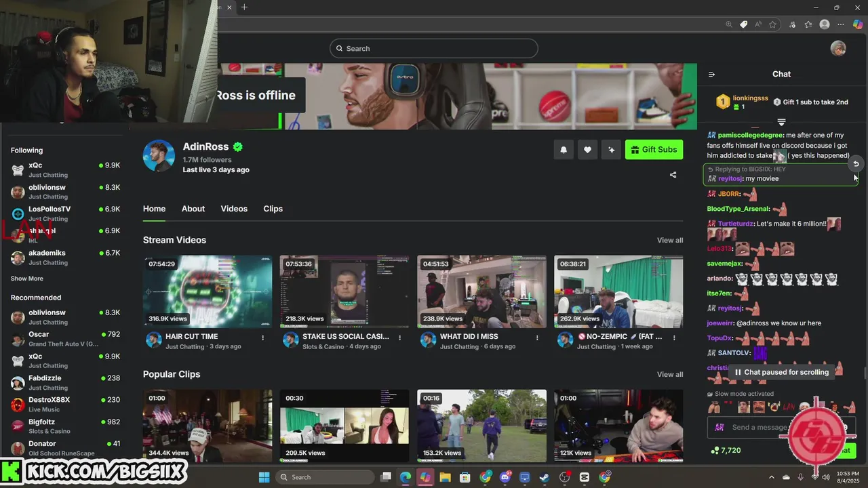Play the WHAT DID I MISS video thumbnail
Image resolution: width=868 pixels, height=488 pixels.
481,292
